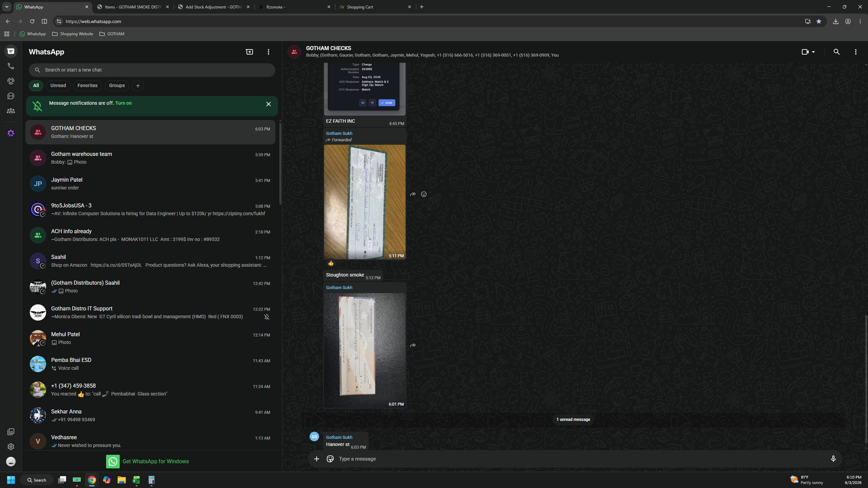The height and width of the screenshot is (488, 868).
Task: Click the search icon in chat header
Action: (836, 52)
